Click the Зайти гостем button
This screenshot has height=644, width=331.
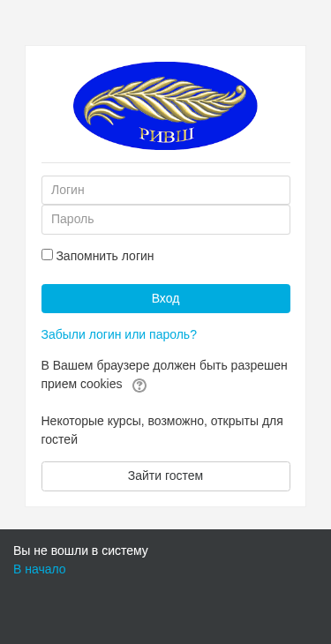166,476
